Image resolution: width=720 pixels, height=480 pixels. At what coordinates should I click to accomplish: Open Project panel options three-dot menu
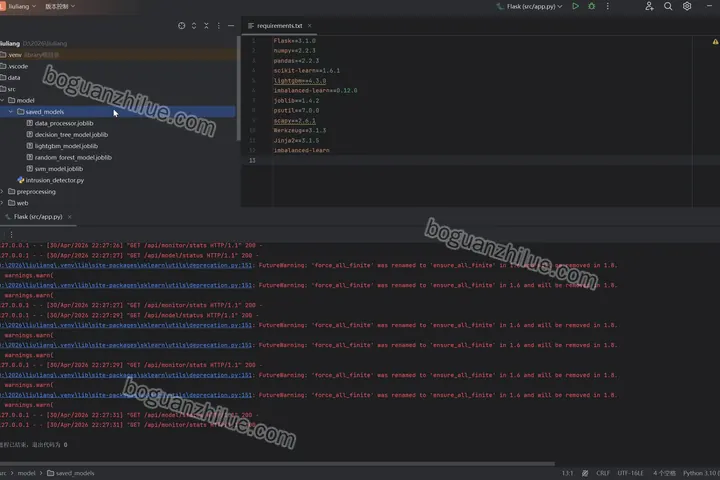(219, 26)
